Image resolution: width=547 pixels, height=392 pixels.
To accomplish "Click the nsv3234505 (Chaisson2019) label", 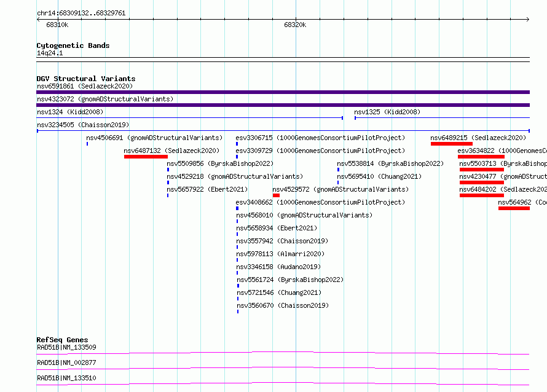I will 83,125.
